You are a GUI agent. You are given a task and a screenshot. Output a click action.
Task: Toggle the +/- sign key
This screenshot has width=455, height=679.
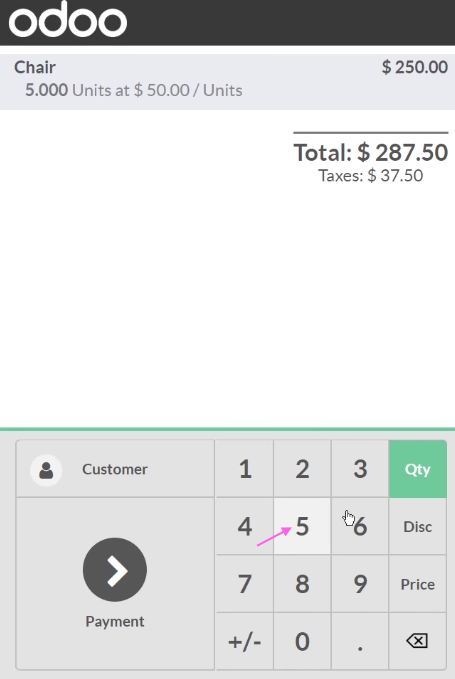[245, 641]
